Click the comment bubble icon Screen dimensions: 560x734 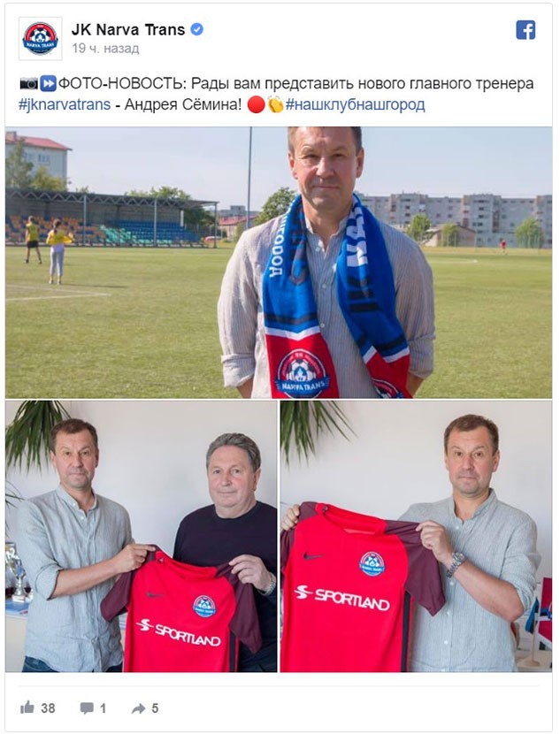coord(87,707)
